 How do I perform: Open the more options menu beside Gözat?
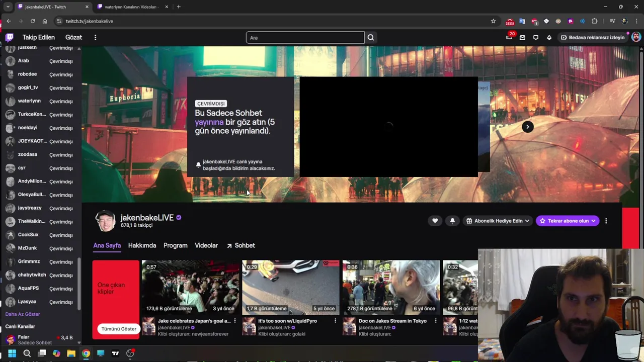pos(95,37)
